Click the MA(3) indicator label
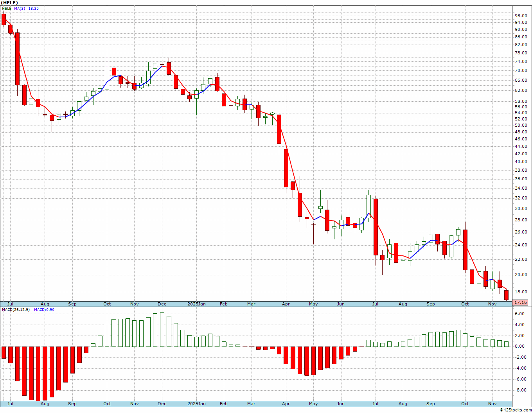The width and height of the screenshot is (532, 413). [20, 8]
